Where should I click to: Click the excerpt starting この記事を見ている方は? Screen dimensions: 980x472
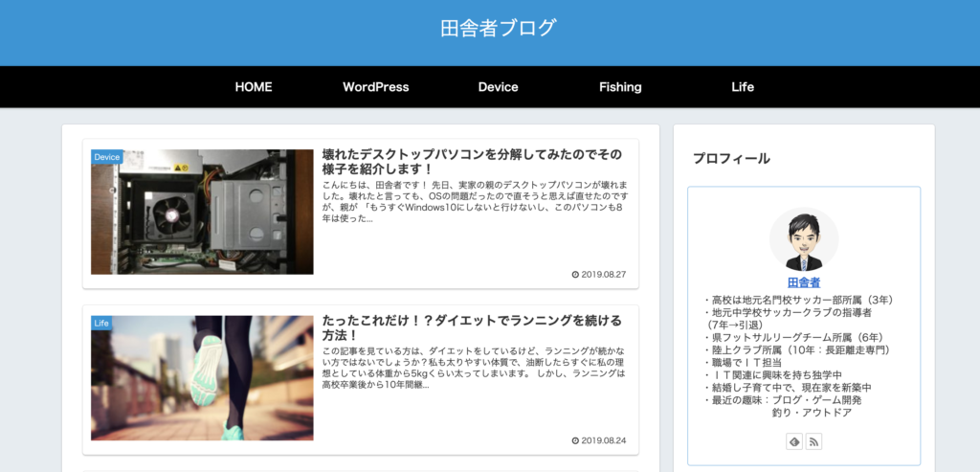473,369
